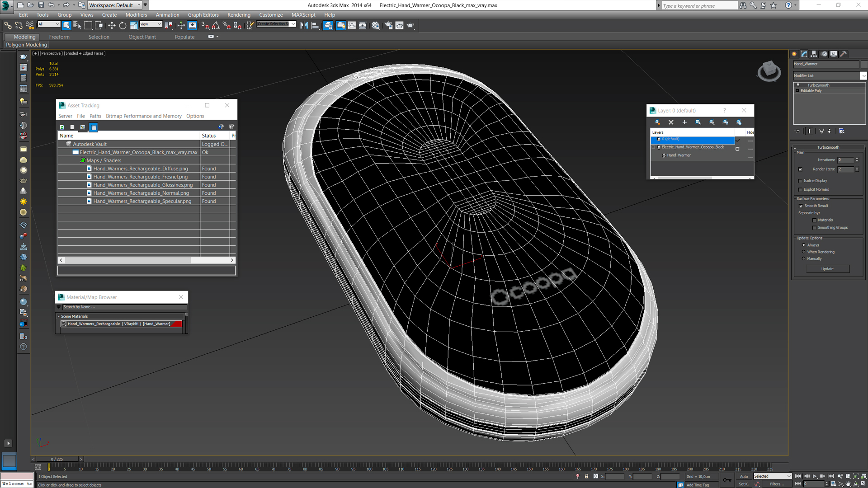This screenshot has width=868, height=488.
Task: Toggle the Percent Snap tool
Action: 226,25
